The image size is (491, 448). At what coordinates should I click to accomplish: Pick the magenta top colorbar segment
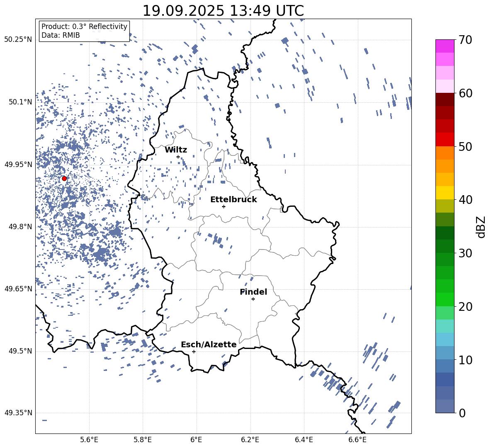445,46
